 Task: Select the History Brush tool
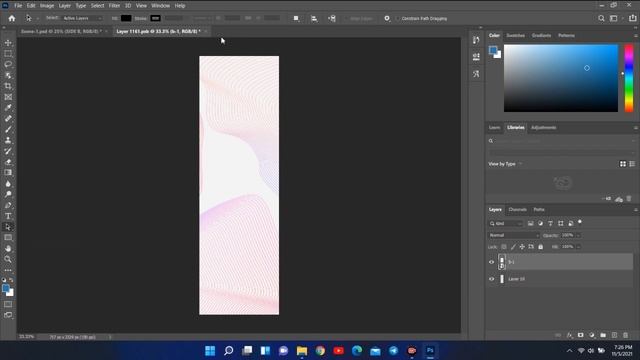tap(8, 151)
